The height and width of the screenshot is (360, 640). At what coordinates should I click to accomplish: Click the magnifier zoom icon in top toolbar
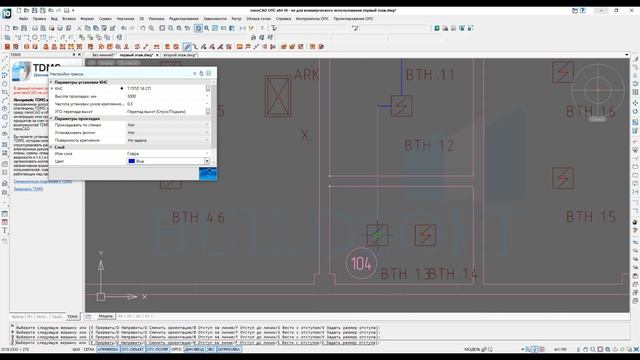tap(207, 28)
